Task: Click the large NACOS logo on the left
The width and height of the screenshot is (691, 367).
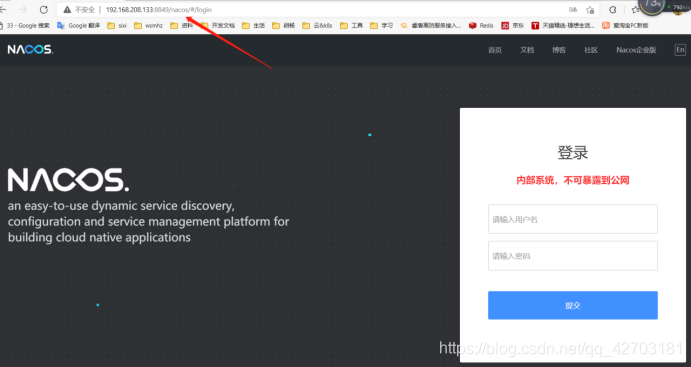Action: [x=68, y=180]
